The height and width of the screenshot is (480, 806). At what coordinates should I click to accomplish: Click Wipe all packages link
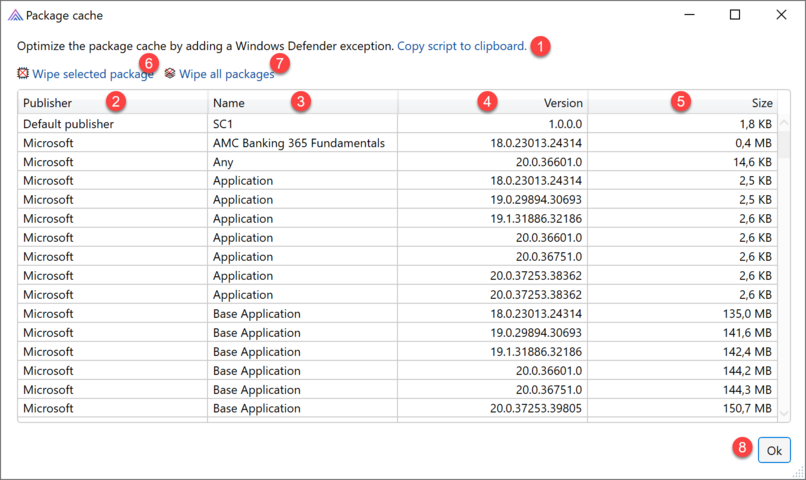point(227,74)
